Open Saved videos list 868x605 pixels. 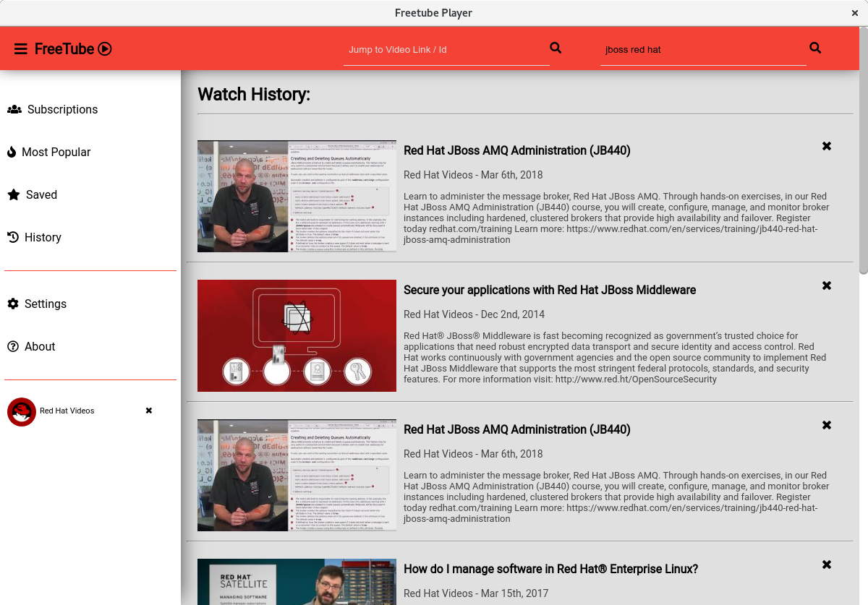point(41,195)
